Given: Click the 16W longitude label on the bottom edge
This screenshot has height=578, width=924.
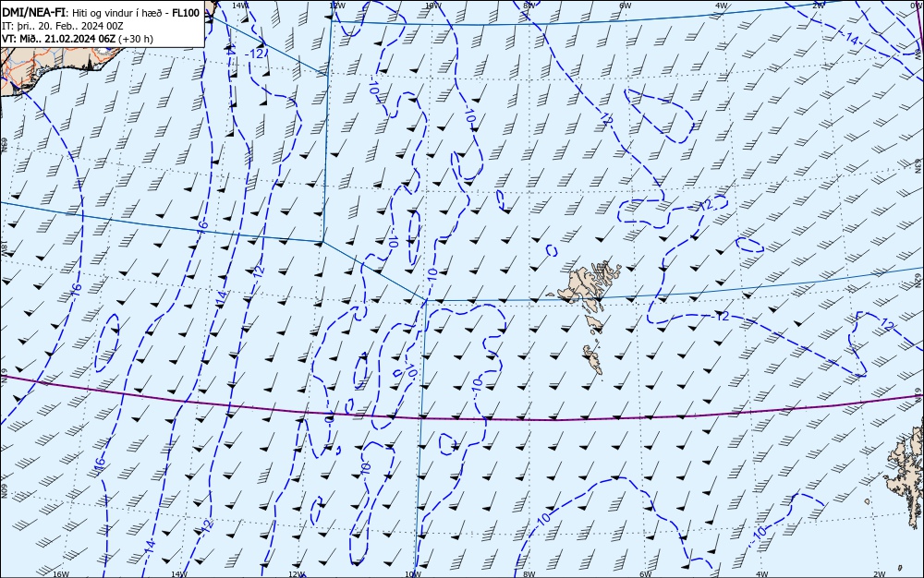Looking at the screenshot, I should [x=61, y=574].
